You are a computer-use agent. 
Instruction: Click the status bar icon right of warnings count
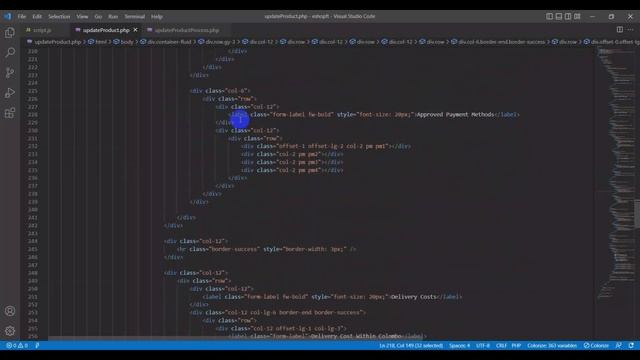[37, 345]
